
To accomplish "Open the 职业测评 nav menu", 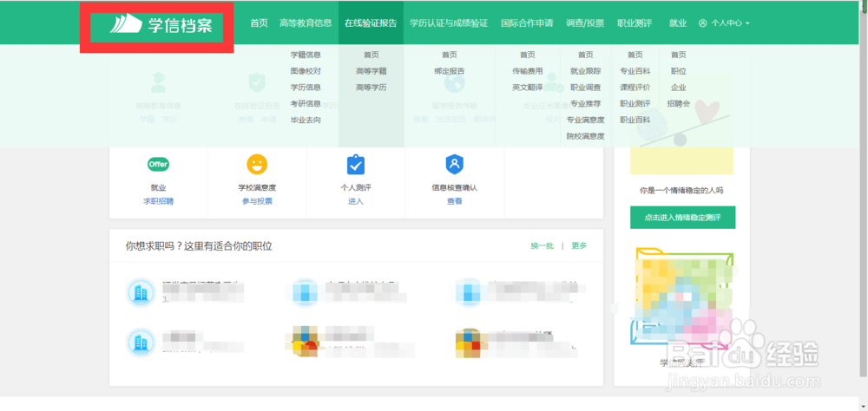I will (635, 23).
